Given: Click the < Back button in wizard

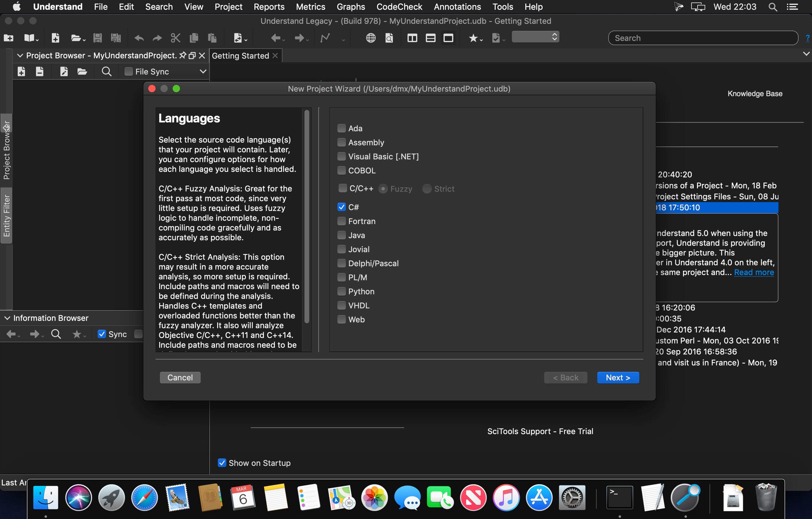Looking at the screenshot, I should click(x=566, y=378).
